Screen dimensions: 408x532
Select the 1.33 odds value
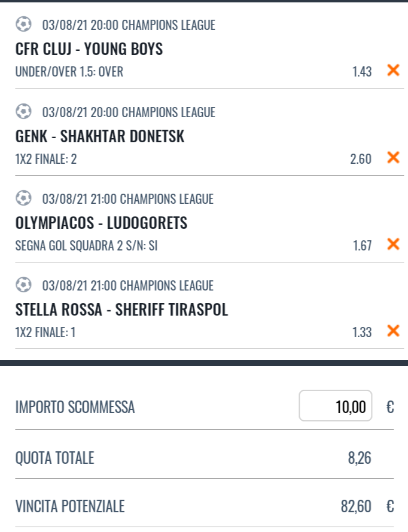point(362,332)
